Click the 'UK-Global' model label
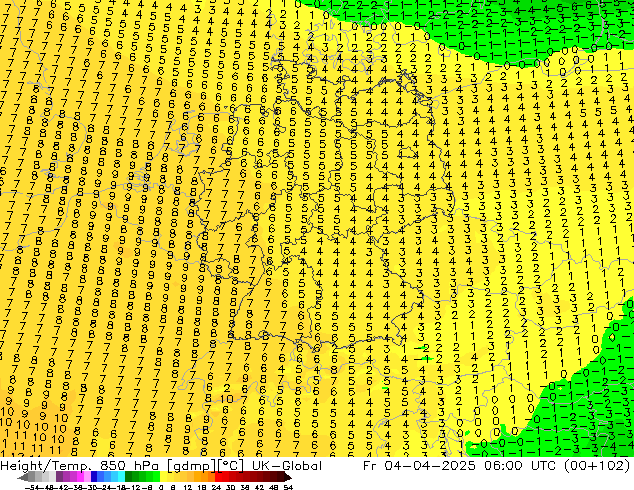The height and width of the screenshot is (490, 634). [287, 466]
